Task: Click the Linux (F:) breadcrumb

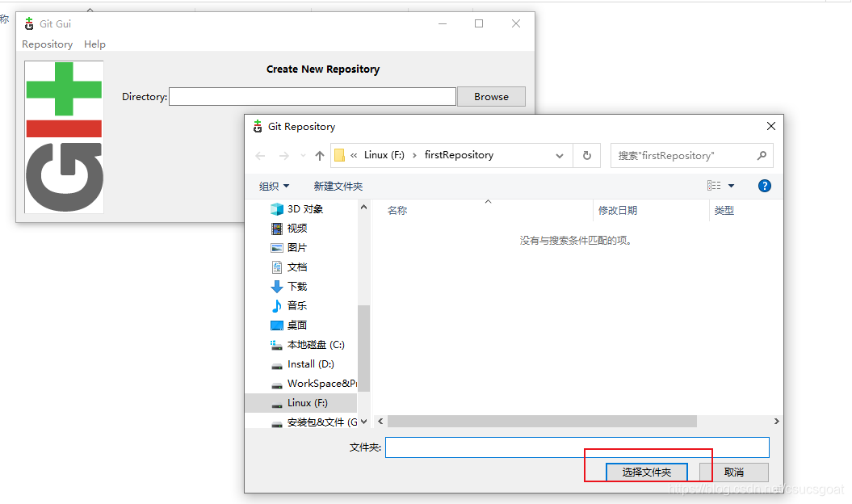Action: 384,155
